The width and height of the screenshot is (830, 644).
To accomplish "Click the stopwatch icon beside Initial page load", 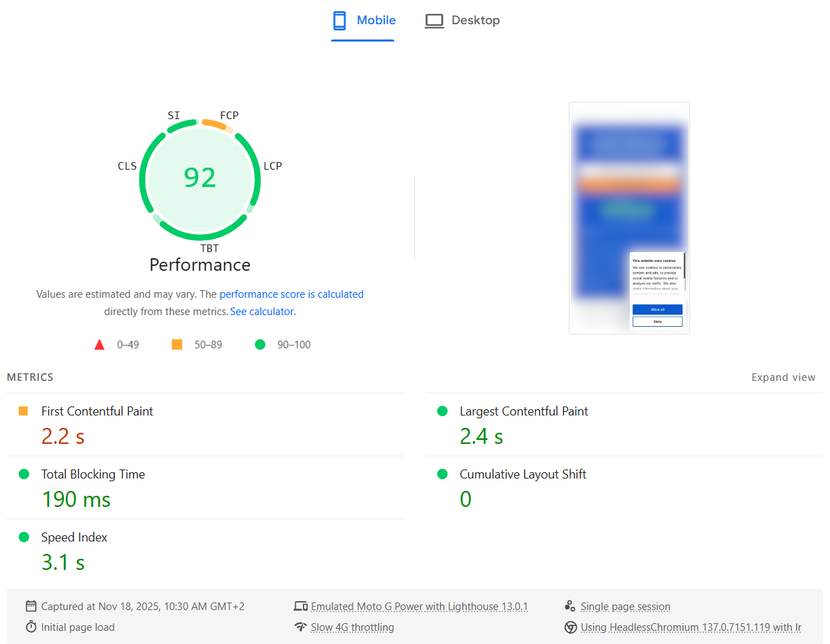I will (30, 627).
